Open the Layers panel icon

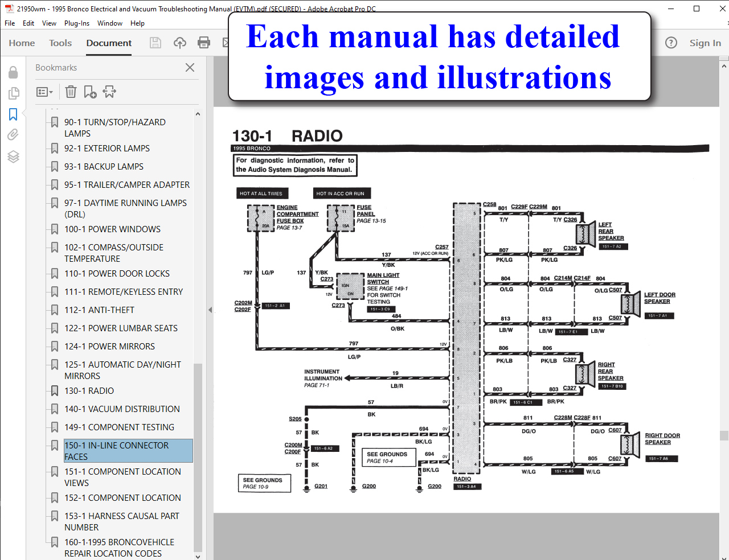pyautogui.click(x=13, y=157)
